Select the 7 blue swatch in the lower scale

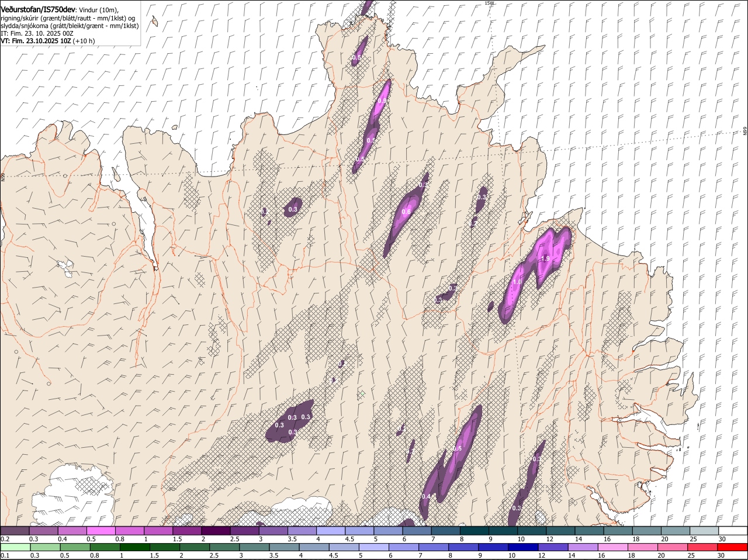tap(434, 547)
